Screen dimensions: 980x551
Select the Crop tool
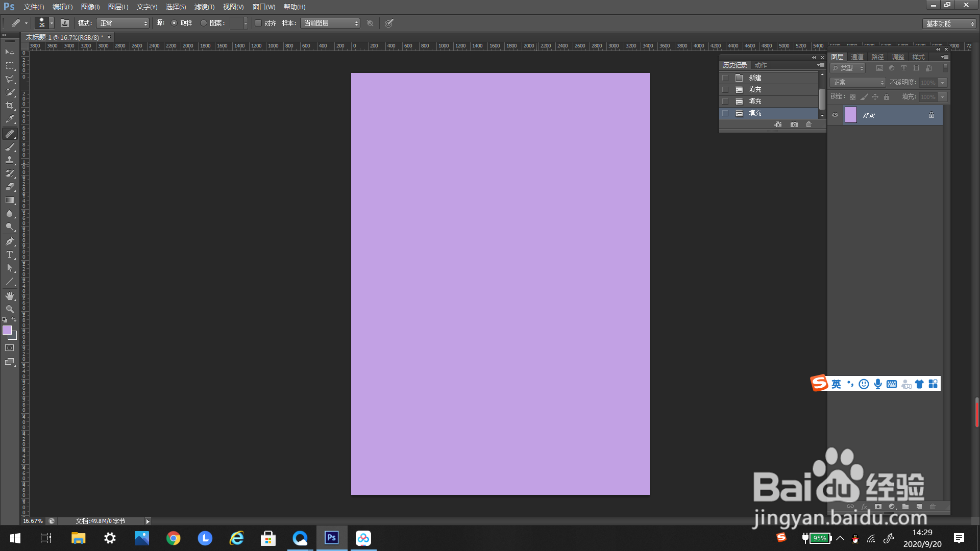(10, 106)
